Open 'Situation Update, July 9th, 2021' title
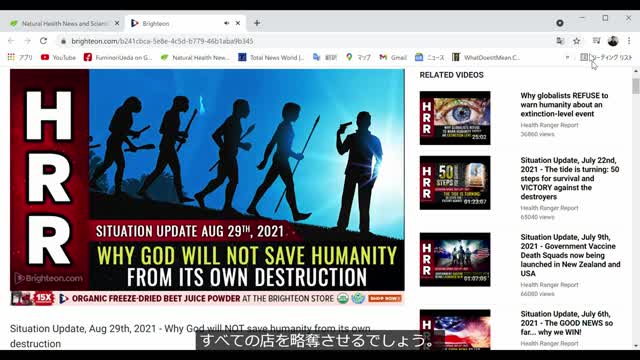The height and width of the screenshot is (360, 640). [570, 255]
